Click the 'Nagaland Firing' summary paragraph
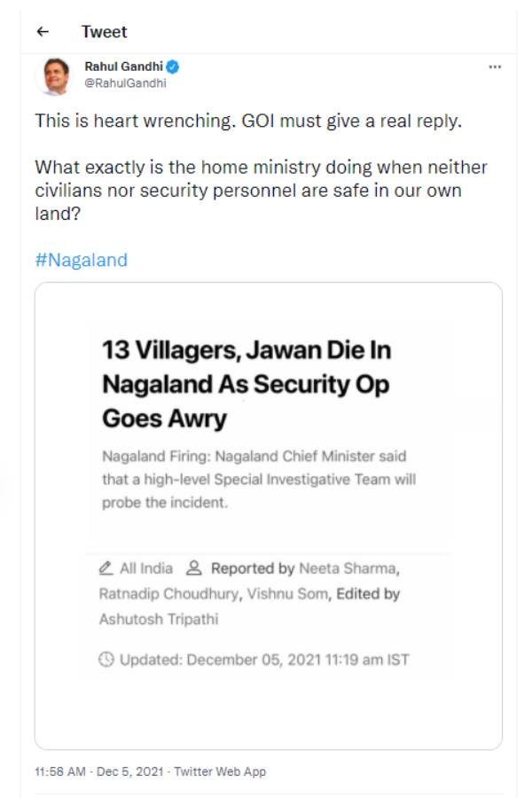 click(258, 479)
